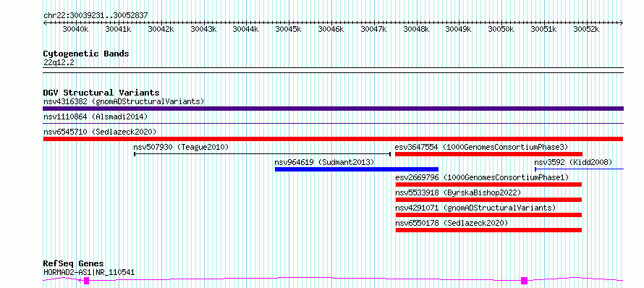Screen dimensions: 644x288
Task: Click the 30051k ruler tick label
Action: pos(544,30)
